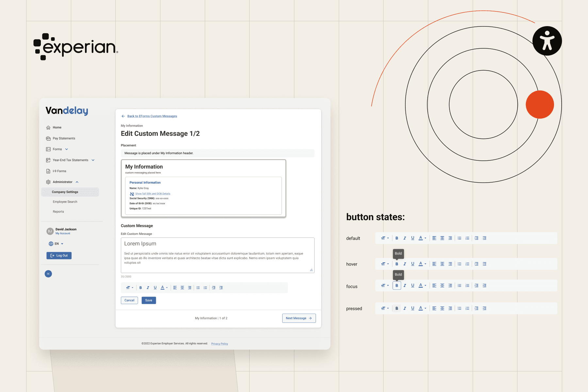Click the accessibility figure icon

pos(547,41)
